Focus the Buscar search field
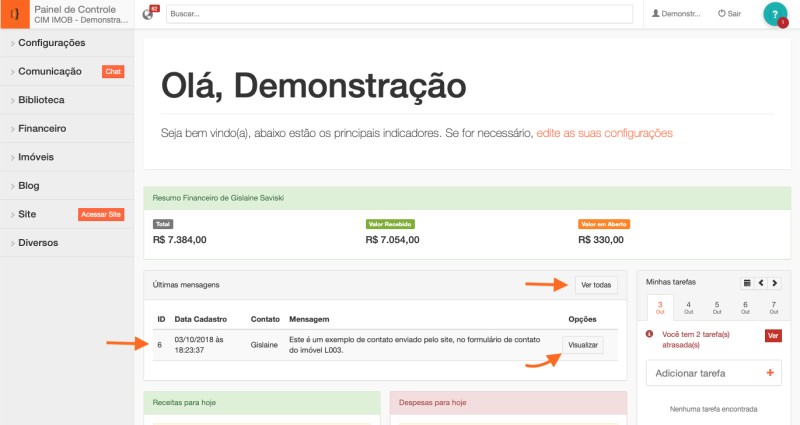Viewport: 800px width, 425px height. 399,14
